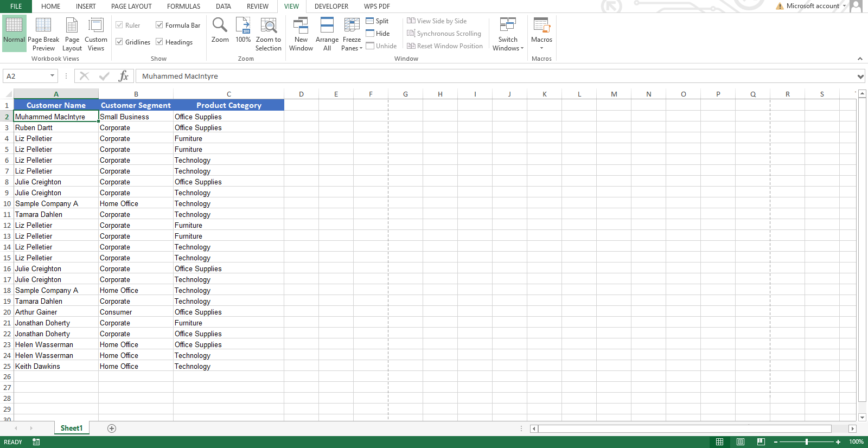Open the HOME tab
This screenshot has width=868, height=448.
[x=51, y=7]
